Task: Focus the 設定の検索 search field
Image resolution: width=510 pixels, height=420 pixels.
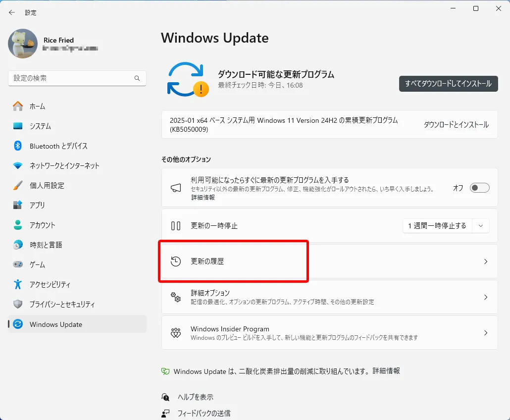Action: [x=77, y=78]
